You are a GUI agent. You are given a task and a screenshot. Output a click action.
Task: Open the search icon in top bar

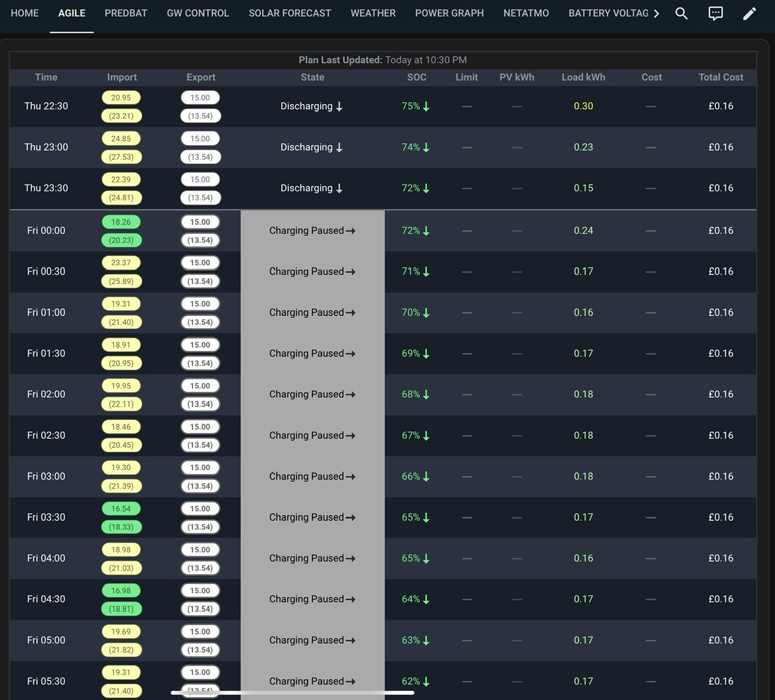(681, 13)
